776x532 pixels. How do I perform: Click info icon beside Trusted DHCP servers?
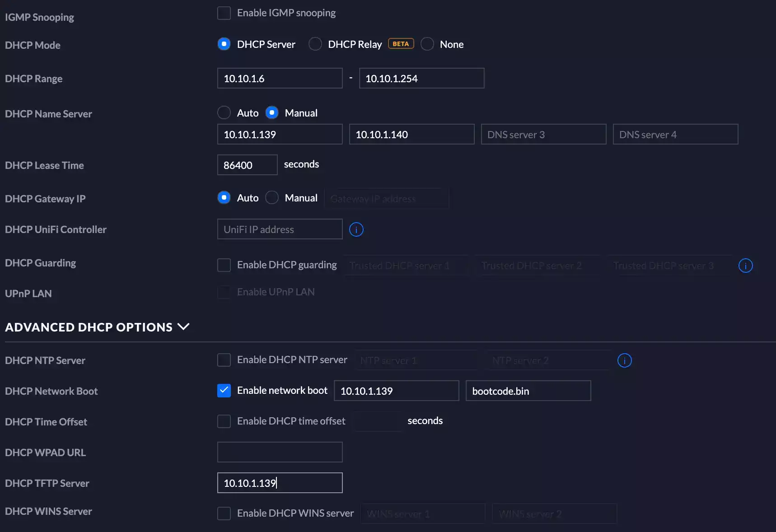(x=745, y=266)
